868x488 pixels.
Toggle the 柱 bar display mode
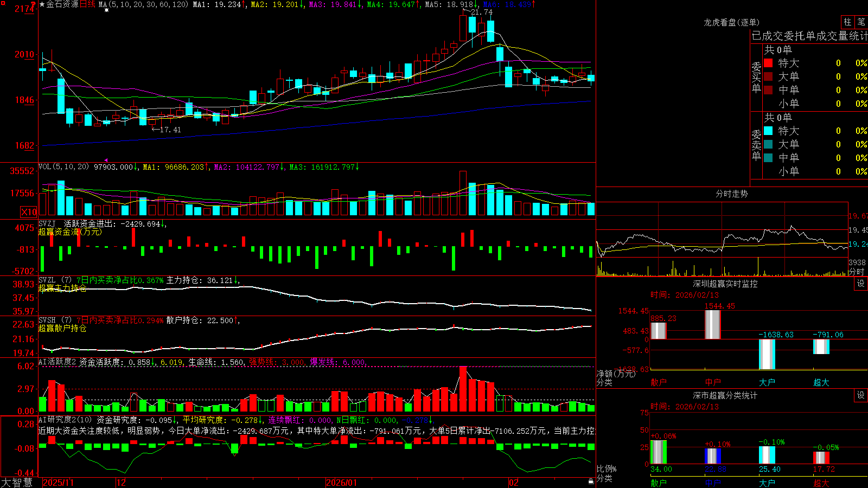click(x=847, y=22)
